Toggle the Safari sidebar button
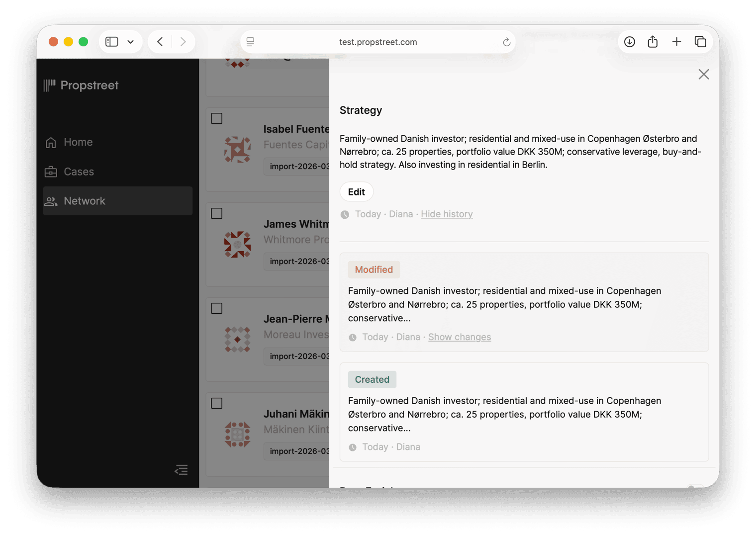756x536 pixels. (x=112, y=42)
